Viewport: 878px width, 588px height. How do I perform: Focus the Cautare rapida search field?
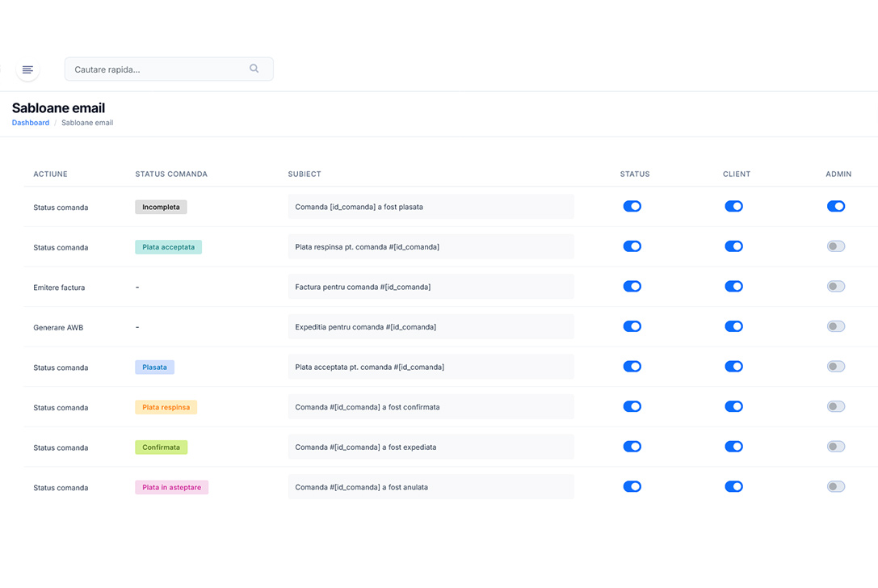point(169,69)
